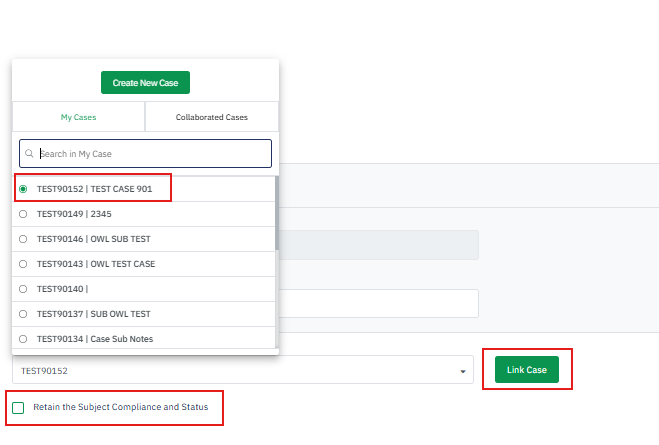Switch to the My Cases tab
The image size is (659, 445).
(x=78, y=117)
